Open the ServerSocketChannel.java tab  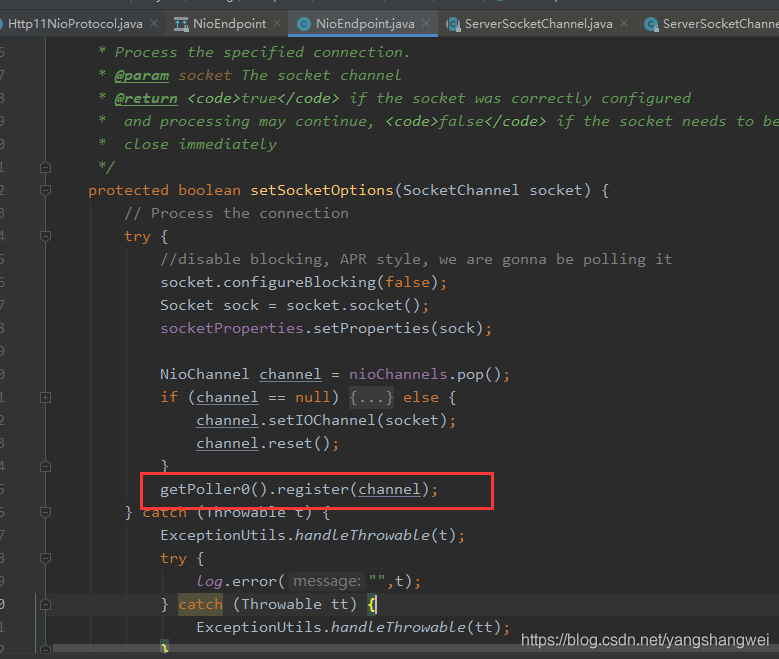click(x=538, y=23)
